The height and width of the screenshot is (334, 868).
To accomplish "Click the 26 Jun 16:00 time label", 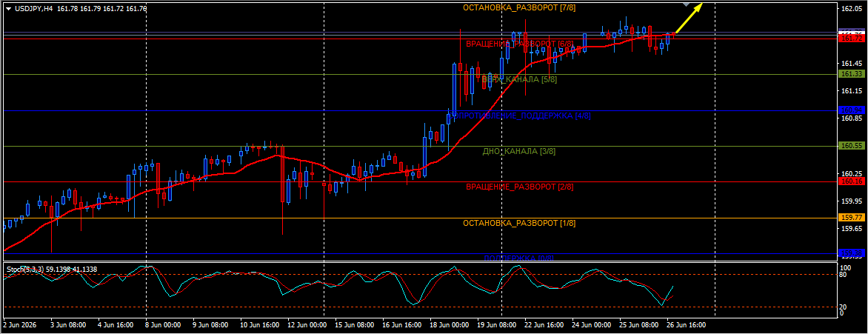I will click(687, 325).
